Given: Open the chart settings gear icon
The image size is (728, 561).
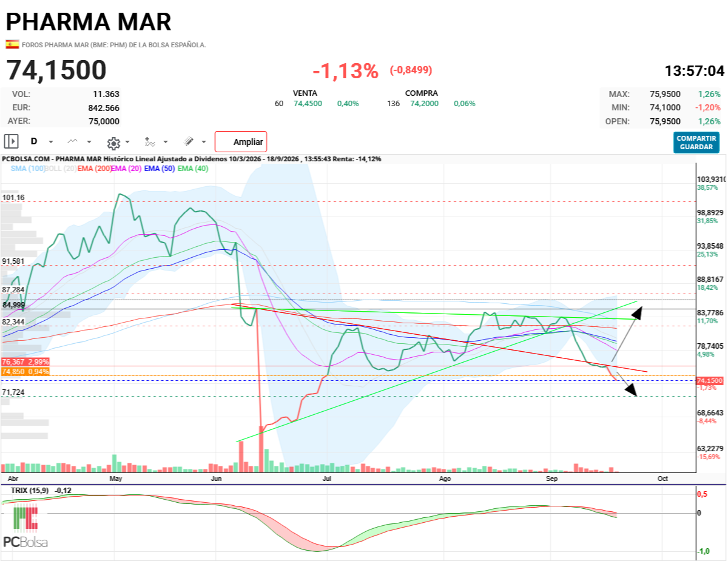Looking at the screenshot, I should (x=113, y=143).
